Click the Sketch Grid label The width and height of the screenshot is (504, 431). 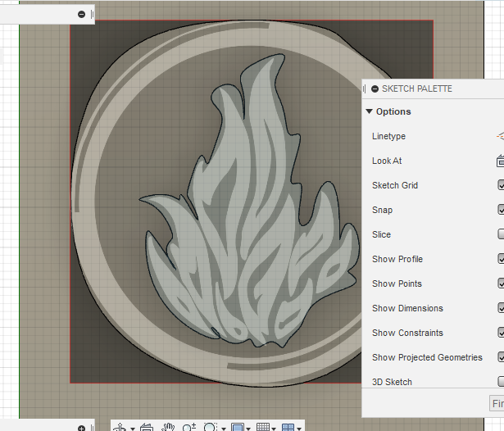coord(395,185)
